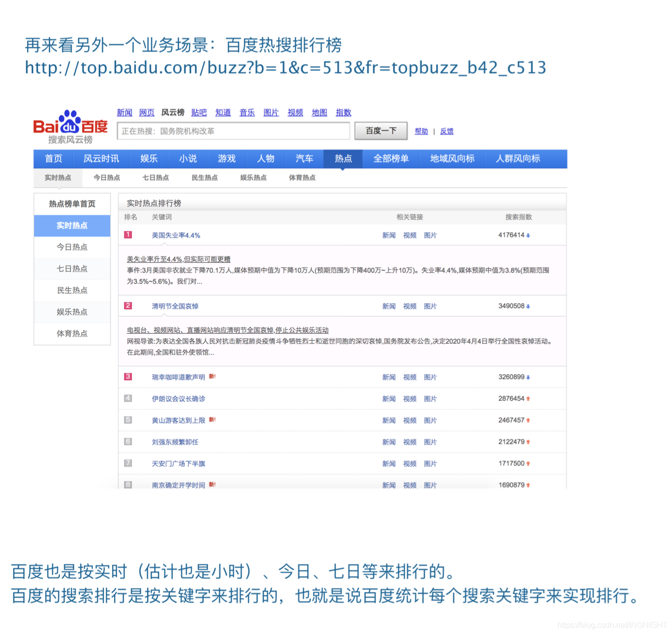
Task: Select 首页 in blue menu bar
Action: (53, 158)
